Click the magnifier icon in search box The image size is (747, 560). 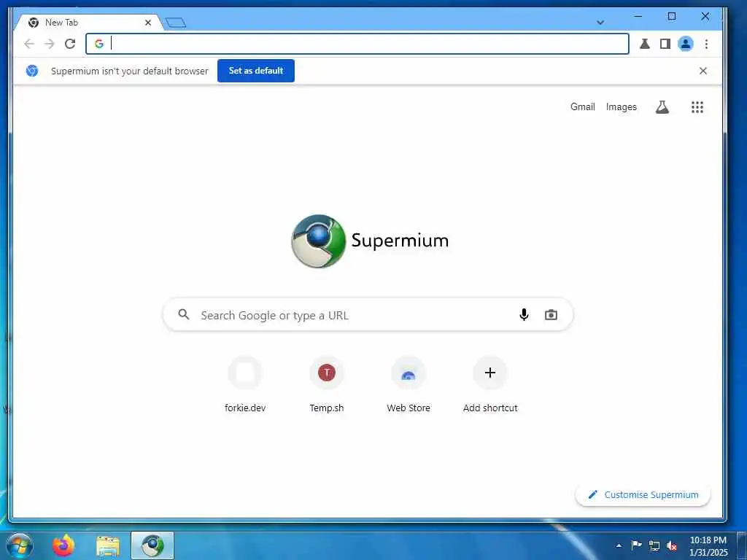coord(184,314)
